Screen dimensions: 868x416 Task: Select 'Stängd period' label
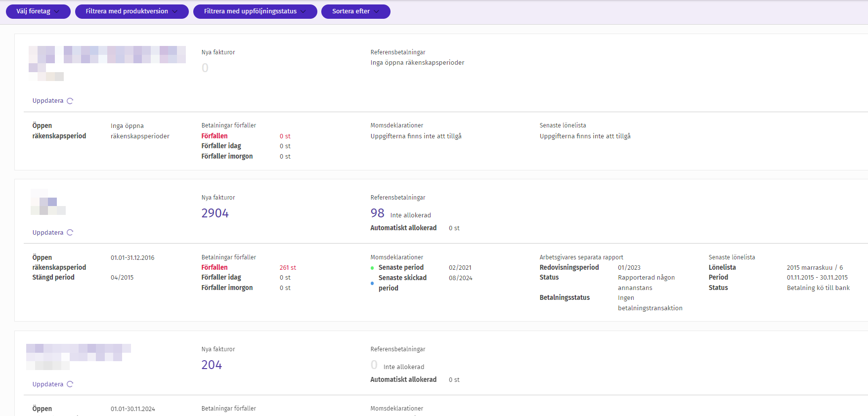pyautogui.click(x=53, y=277)
